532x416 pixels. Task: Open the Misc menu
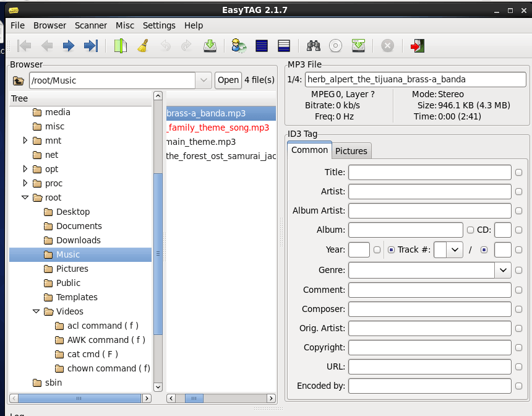[125, 25]
